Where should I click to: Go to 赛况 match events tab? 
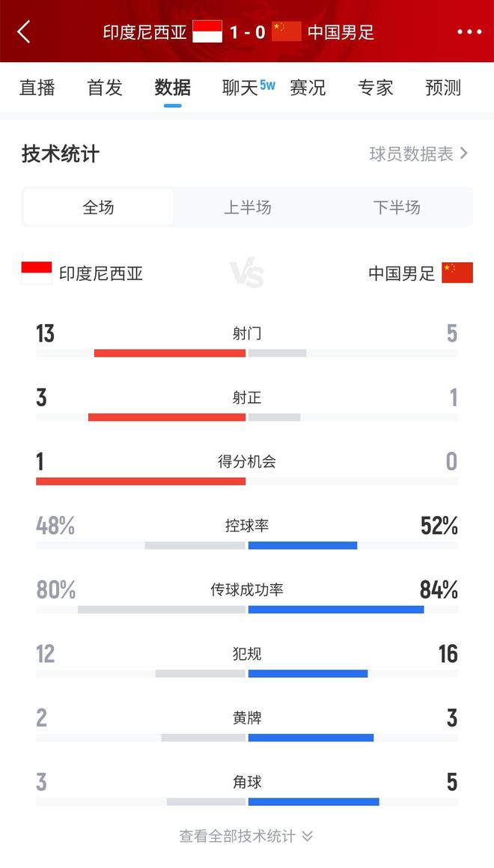pos(308,88)
